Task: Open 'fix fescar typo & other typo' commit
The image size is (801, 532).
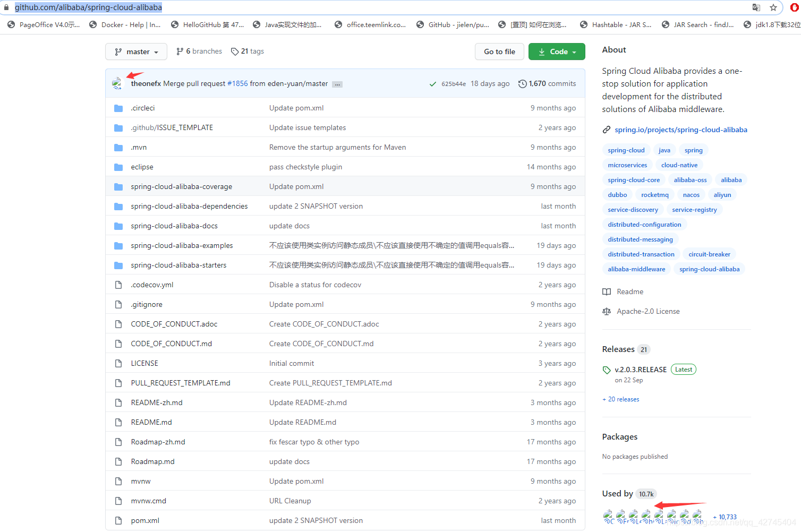Action: (x=314, y=442)
